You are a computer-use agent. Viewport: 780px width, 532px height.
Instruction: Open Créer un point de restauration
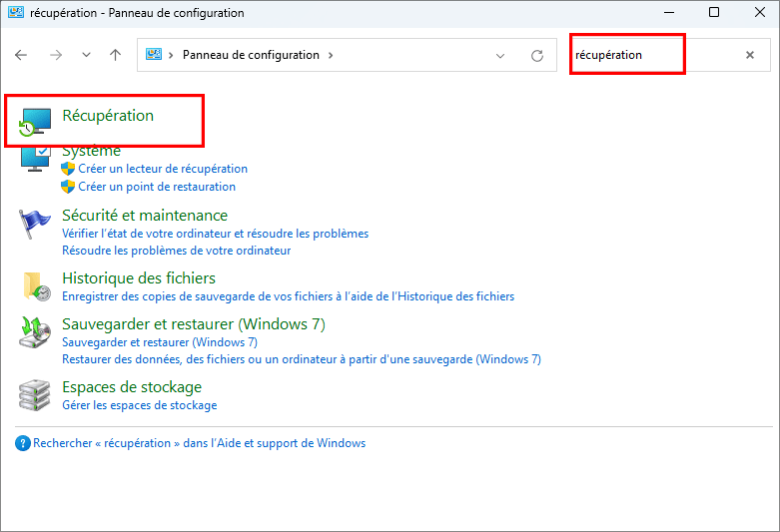[157, 187]
